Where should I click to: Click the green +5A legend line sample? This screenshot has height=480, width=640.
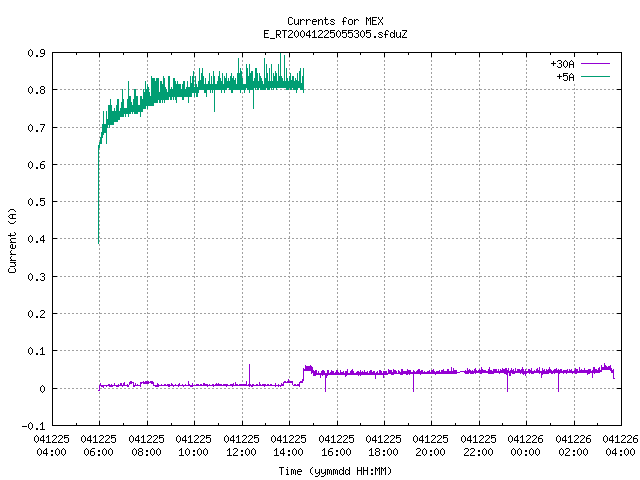(x=595, y=76)
